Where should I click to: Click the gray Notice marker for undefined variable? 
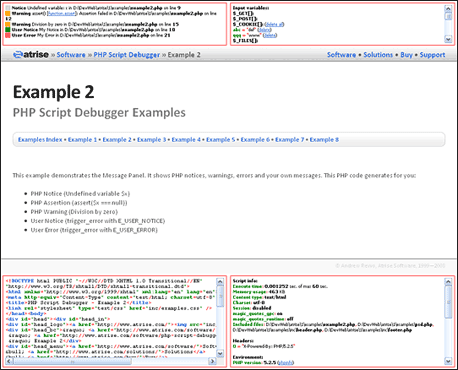coord(8,8)
